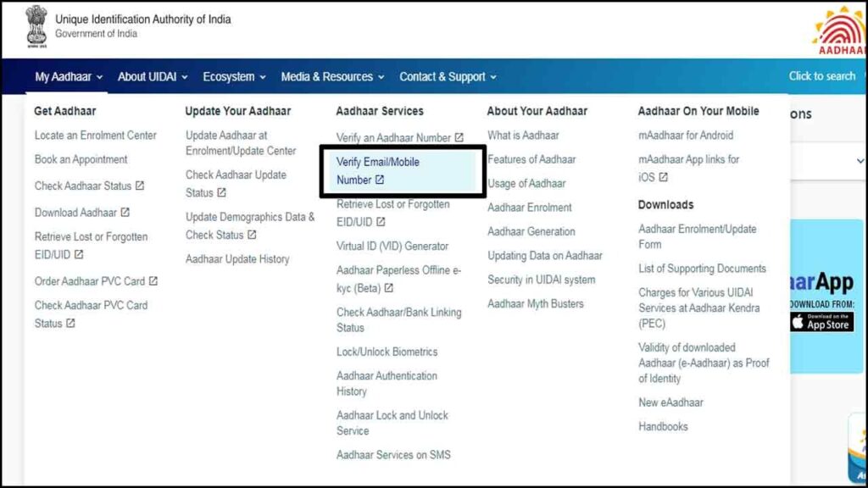Click the What is Aadhaar link
Screen dimensions: 868x488
pyautogui.click(x=522, y=134)
